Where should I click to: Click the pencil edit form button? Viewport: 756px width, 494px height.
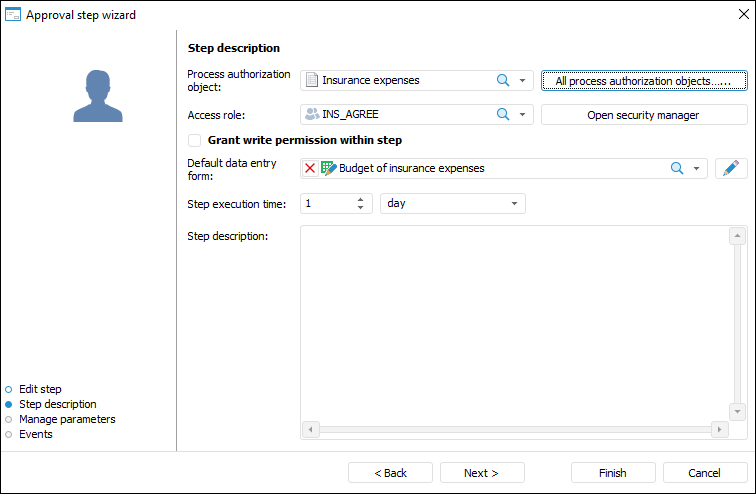coord(732,168)
